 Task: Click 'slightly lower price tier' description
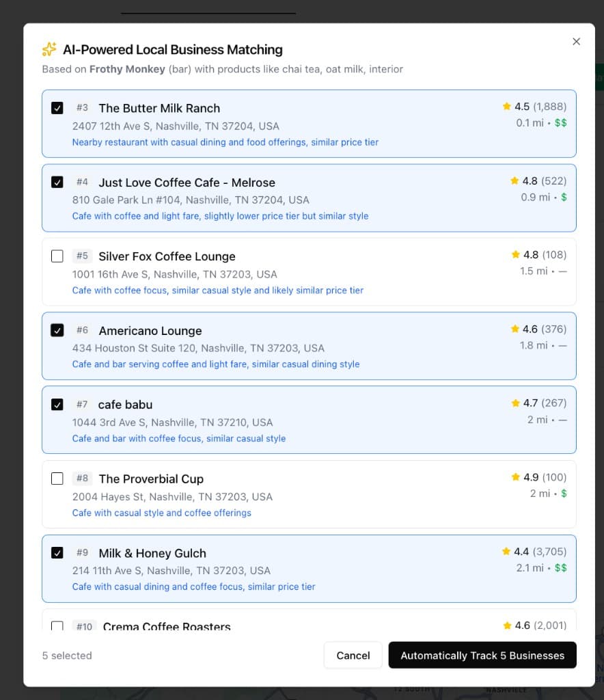[x=221, y=216]
